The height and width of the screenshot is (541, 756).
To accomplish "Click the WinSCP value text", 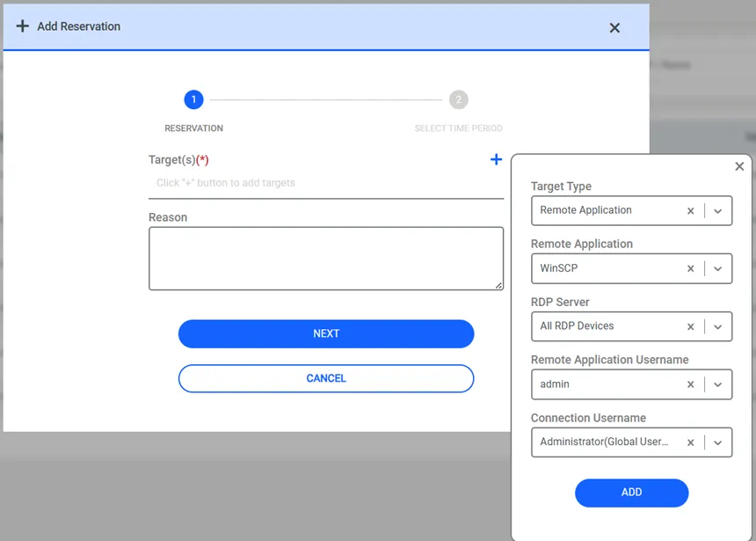I will pyautogui.click(x=559, y=267).
